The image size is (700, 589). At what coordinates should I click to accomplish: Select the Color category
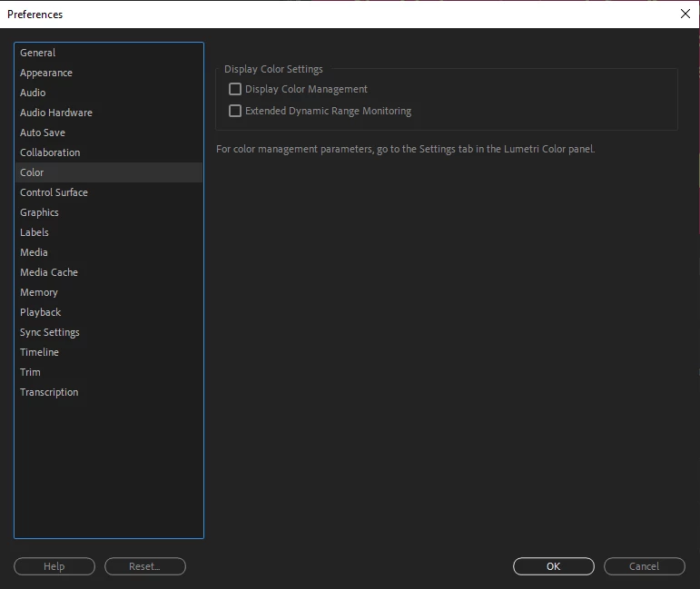pos(108,172)
